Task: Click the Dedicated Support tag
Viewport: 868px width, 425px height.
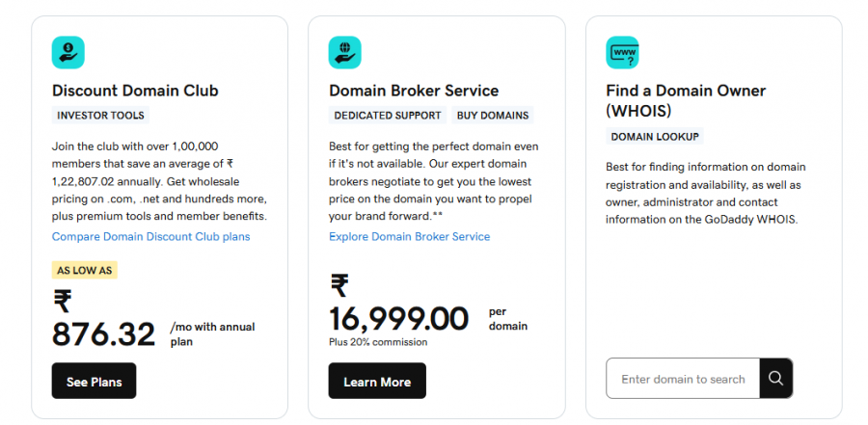Action: pos(388,116)
